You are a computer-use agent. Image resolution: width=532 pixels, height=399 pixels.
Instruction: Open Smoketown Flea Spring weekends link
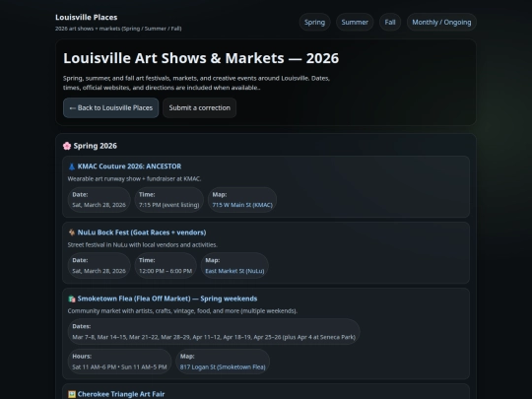pyautogui.click(x=167, y=299)
